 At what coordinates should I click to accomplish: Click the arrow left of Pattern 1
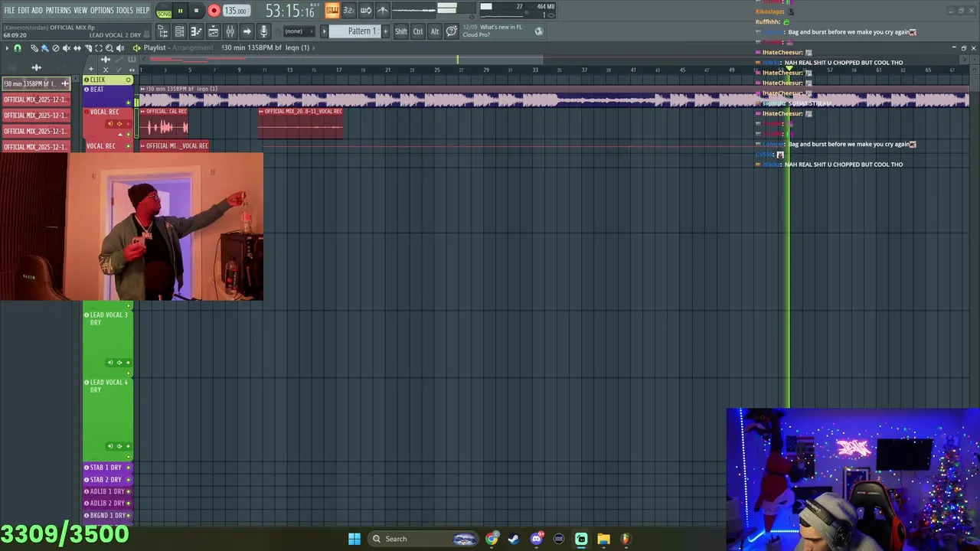[324, 31]
